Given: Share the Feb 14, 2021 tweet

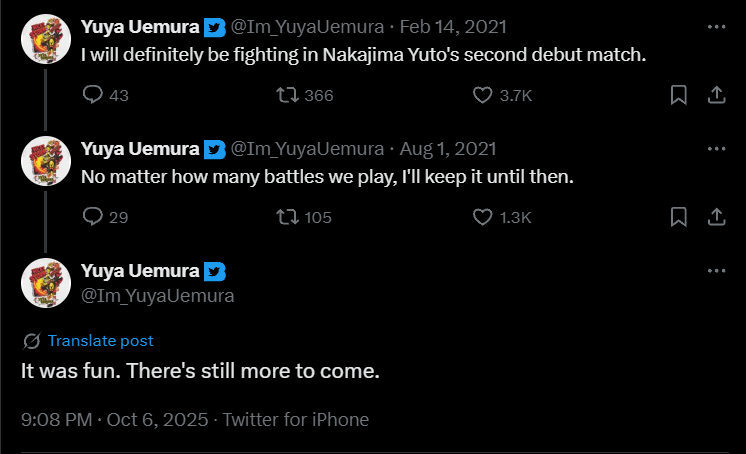Looking at the screenshot, I should coord(716,95).
